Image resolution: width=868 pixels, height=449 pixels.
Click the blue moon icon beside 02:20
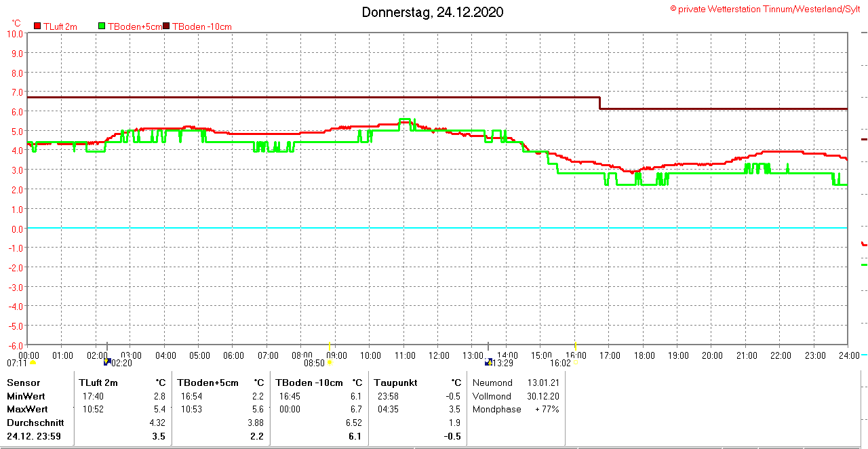(x=106, y=362)
